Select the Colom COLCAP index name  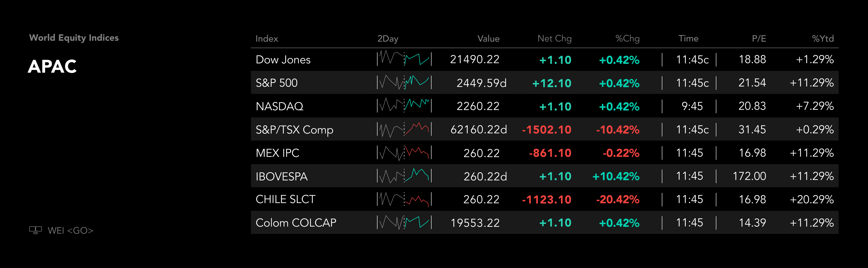296,223
